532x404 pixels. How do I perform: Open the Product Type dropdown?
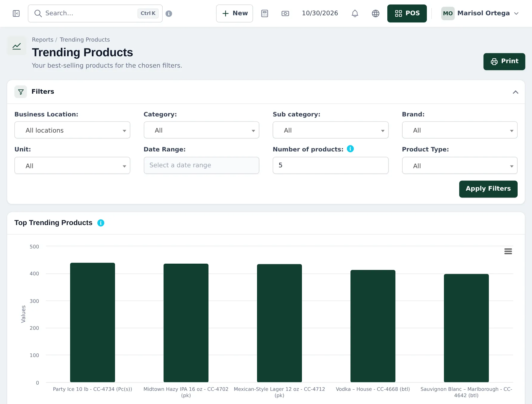460,165
